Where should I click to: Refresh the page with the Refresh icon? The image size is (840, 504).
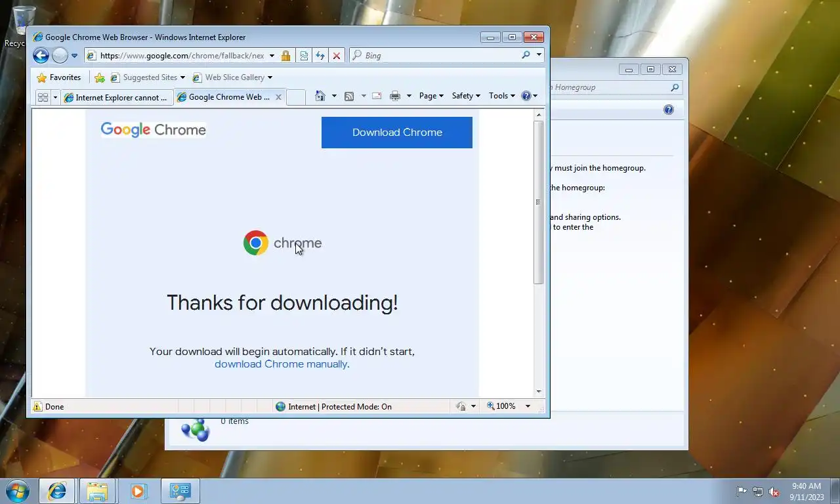[x=320, y=56]
